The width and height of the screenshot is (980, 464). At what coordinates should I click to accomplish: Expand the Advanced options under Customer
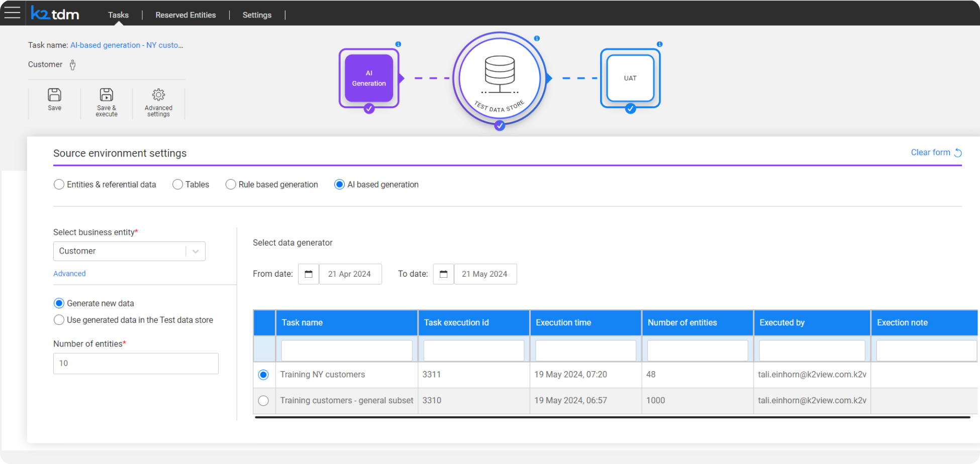[x=69, y=273]
